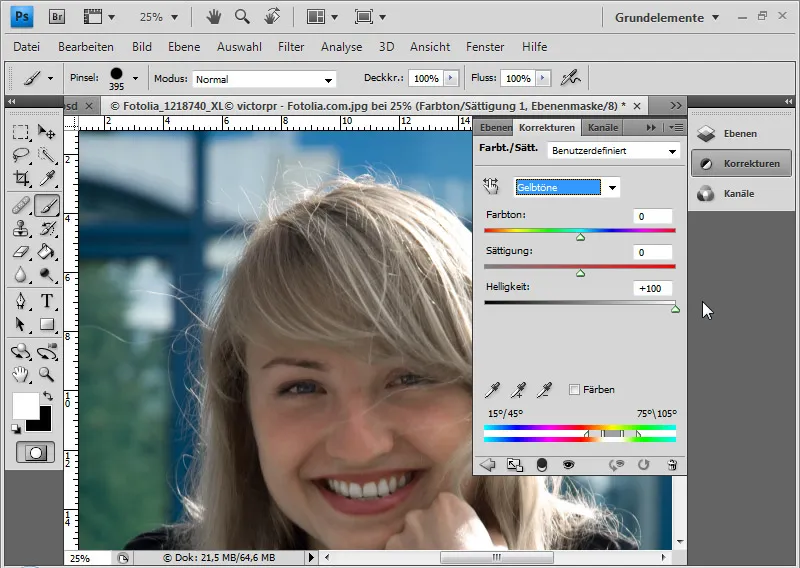Image resolution: width=800 pixels, height=568 pixels.
Task: Click the Helligkeit value field +100
Action: point(652,288)
